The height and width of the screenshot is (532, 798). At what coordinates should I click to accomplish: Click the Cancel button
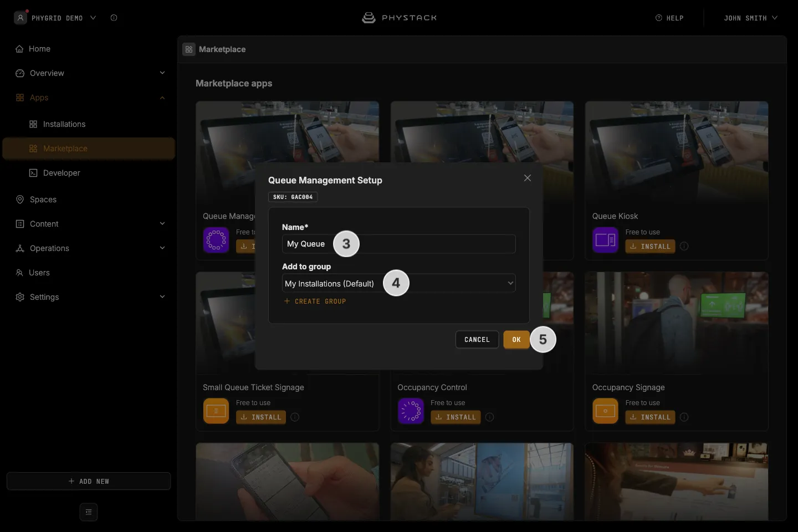[x=477, y=340]
